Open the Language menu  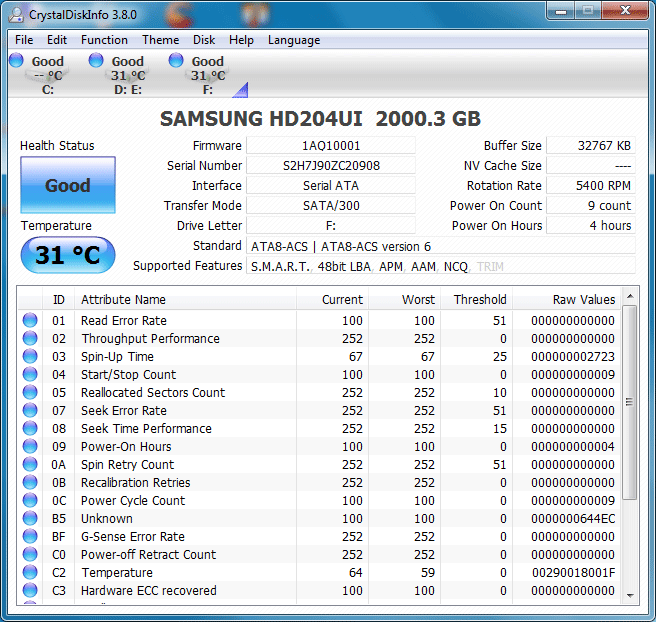click(294, 40)
